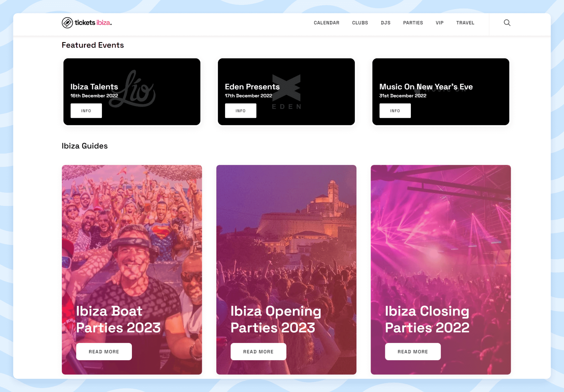Read more about Ibiza Opening Parties 2023
Viewport: 564px width, 392px height.
pos(258,352)
